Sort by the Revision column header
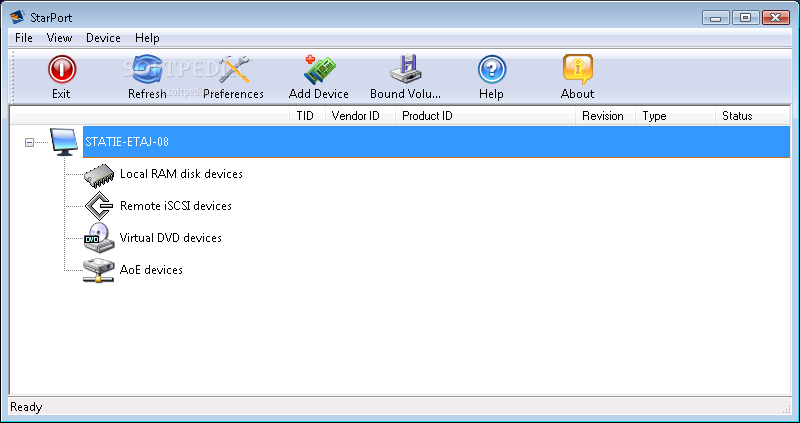Viewport: 800px width, 423px height. click(x=605, y=116)
